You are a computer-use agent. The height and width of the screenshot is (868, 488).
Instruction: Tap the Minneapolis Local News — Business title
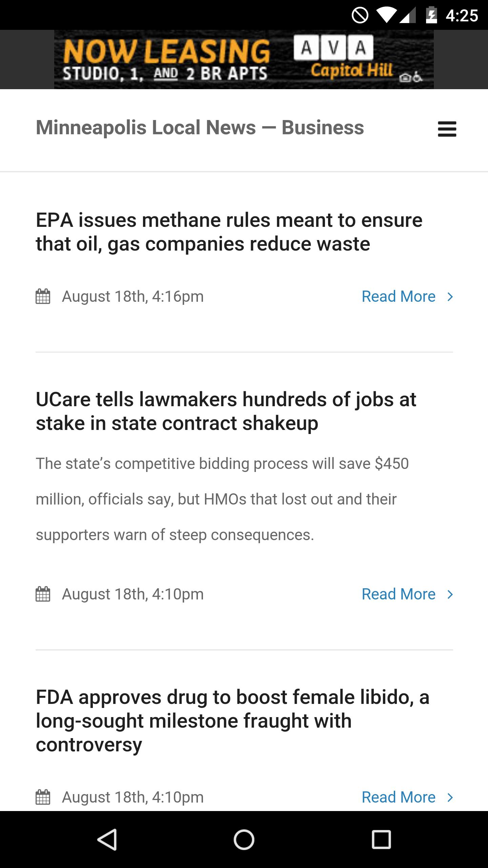click(200, 127)
